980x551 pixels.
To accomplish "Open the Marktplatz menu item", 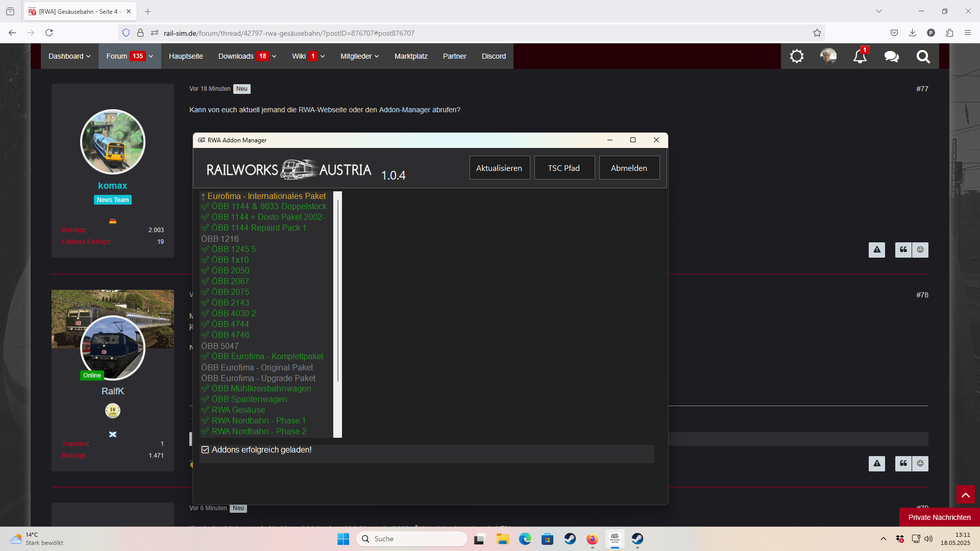I will coord(410,56).
